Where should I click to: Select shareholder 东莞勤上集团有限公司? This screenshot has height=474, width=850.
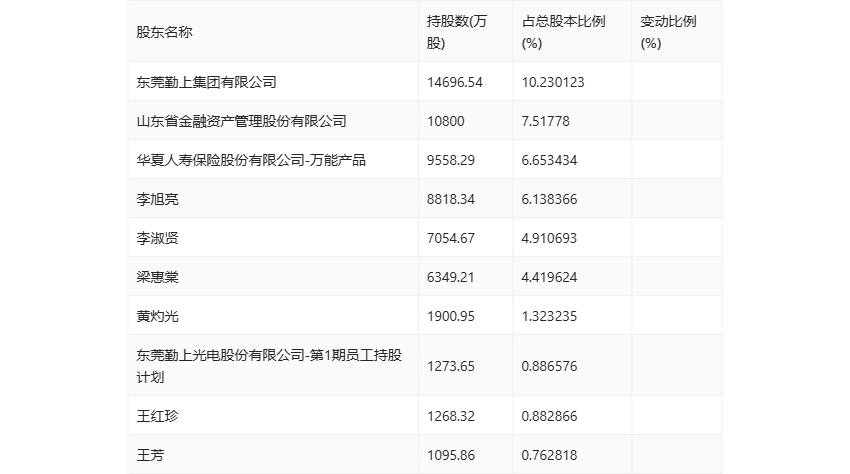click(x=206, y=82)
